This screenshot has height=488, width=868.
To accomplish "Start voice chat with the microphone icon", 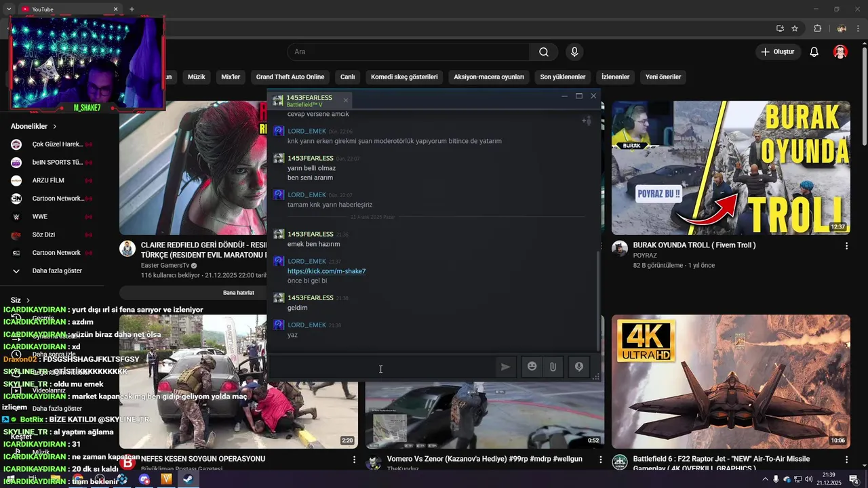I will click(x=579, y=367).
